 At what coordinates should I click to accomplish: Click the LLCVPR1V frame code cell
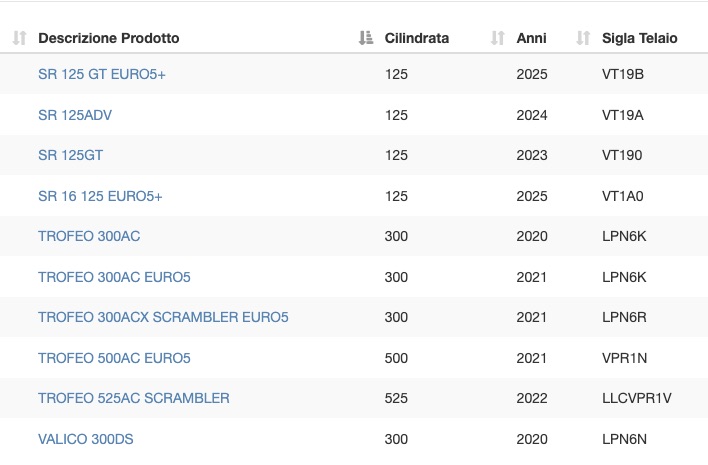(x=637, y=398)
